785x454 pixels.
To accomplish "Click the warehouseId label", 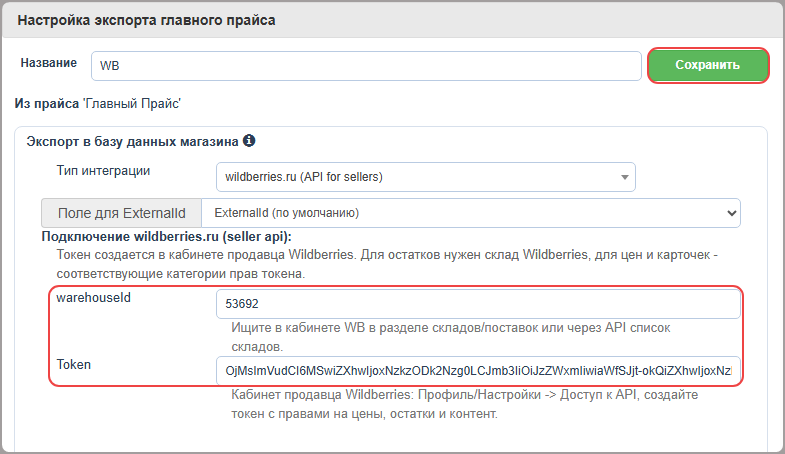I will click(94, 297).
